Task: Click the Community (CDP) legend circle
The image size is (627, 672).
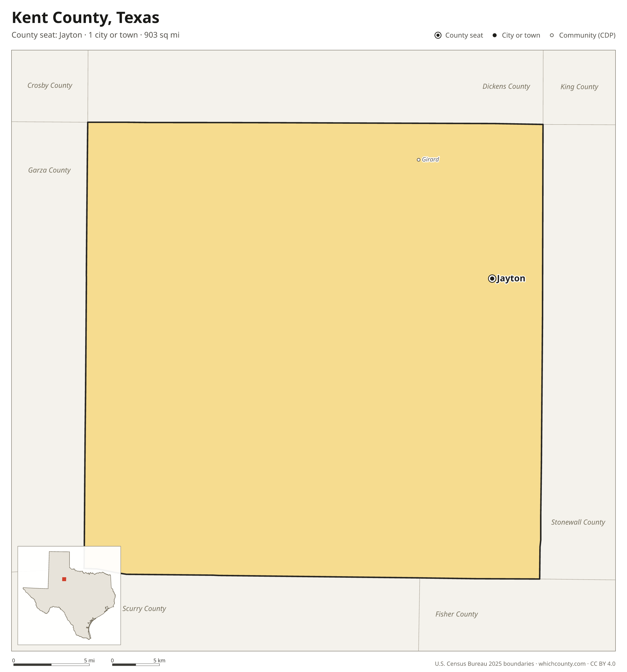Action: tap(551, 35)
